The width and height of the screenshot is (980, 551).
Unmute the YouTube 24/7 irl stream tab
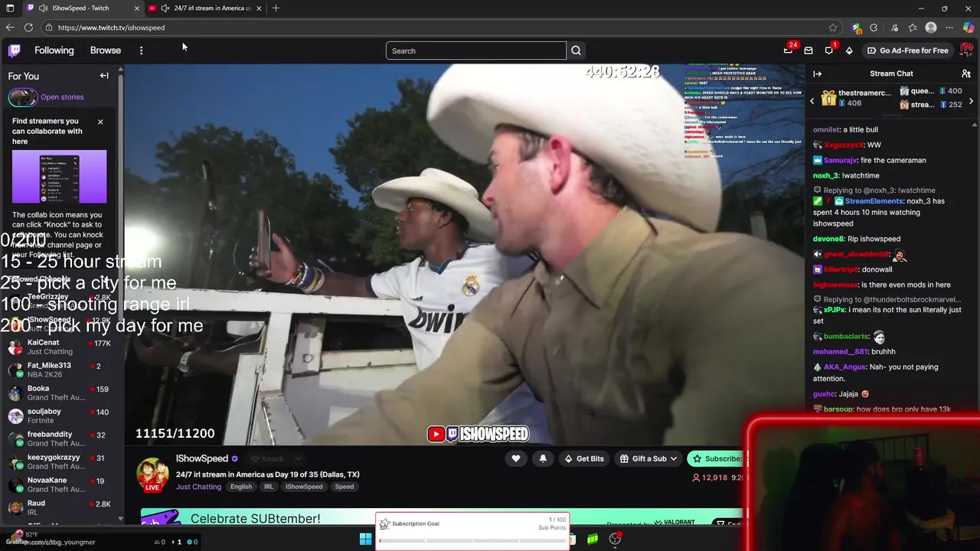pyautogui.click(x=165, y=8)
